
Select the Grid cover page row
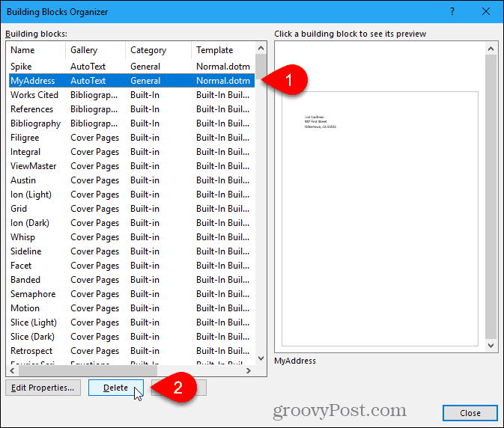point(132,209)
